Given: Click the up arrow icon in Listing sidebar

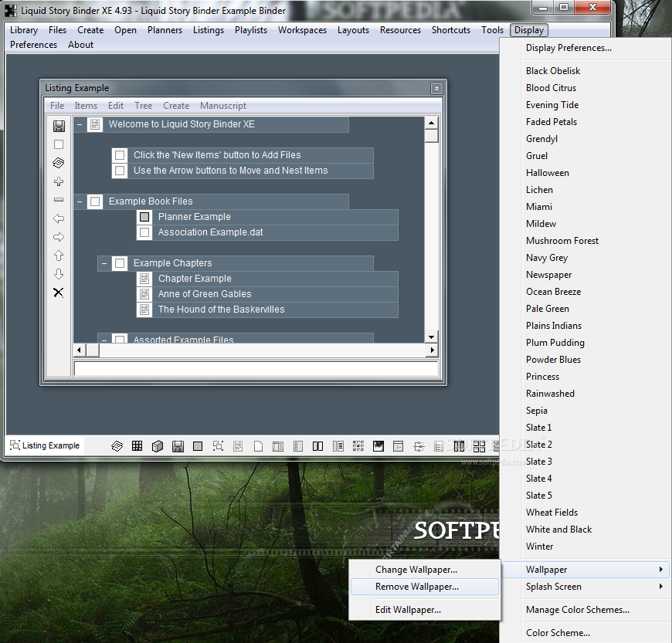Looking at the screenshot, I should coord(59,256).
